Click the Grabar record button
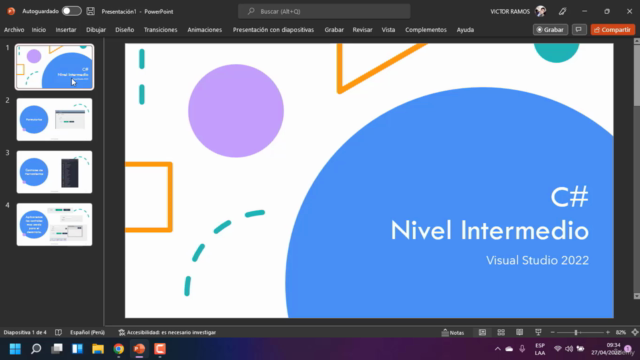Screen dimensions: 640x360 tap(550, 30)
